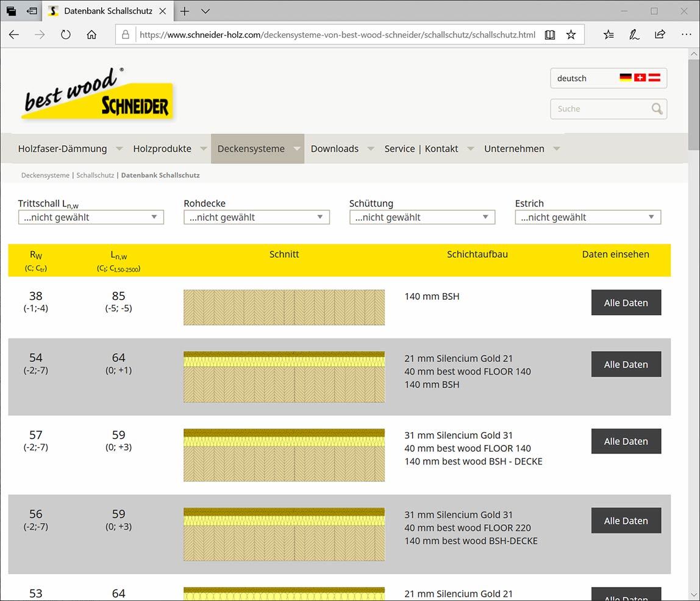
Task: Open the Downloads menu
Action: pos(334,149)
